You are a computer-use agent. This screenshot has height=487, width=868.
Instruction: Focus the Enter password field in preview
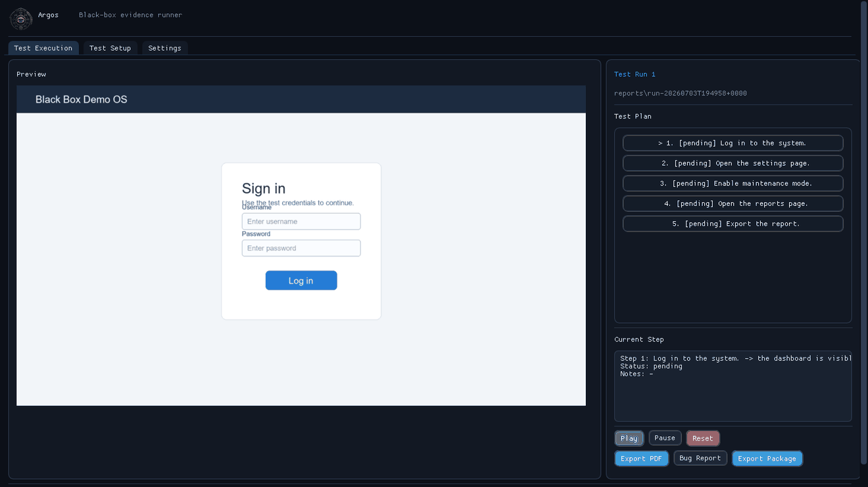click(301, 248)
